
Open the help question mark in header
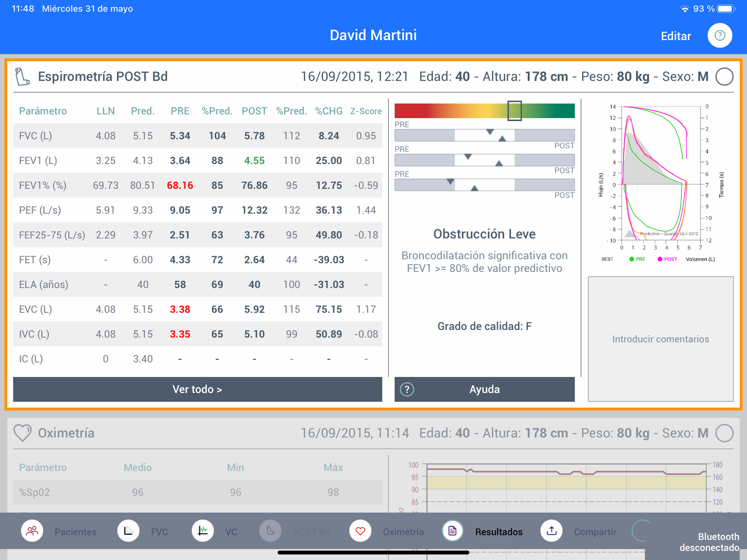pyautogui.click(x=720, y=36)
